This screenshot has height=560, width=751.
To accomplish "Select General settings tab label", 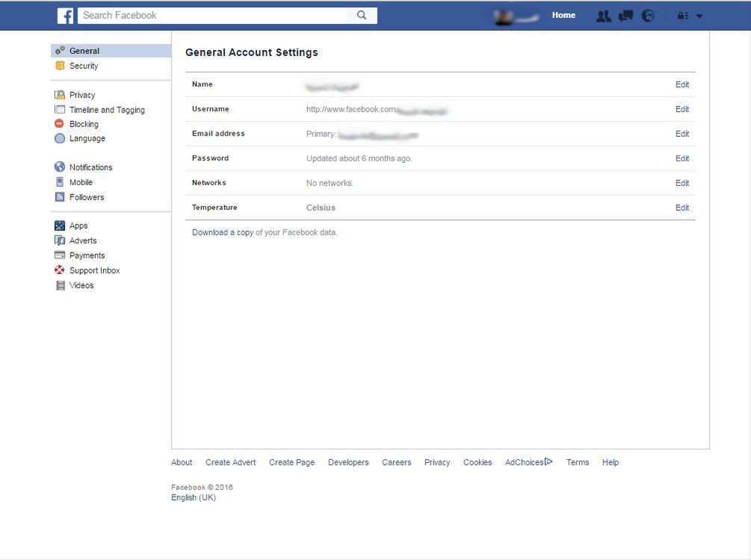I will (x=84, y=51).
